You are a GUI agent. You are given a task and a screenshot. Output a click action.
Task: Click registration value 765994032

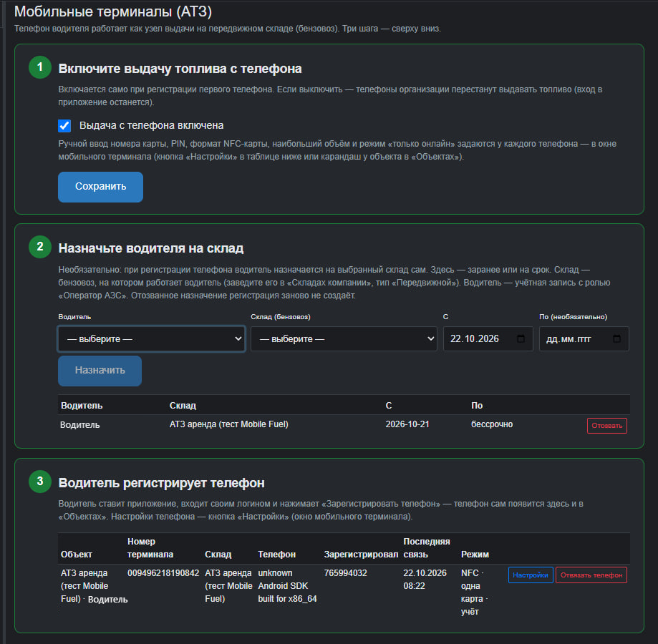(x=345, y=572)
